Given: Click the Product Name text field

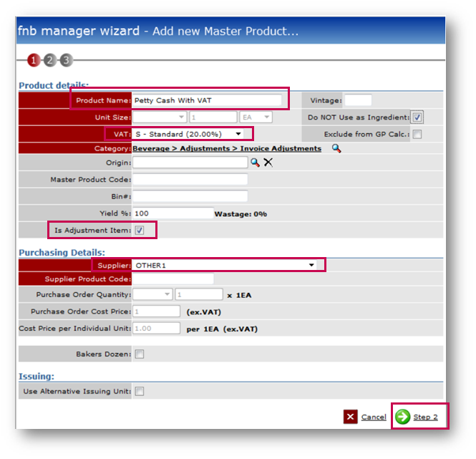Looking at the screenshot, I should [x=208, y=100].
